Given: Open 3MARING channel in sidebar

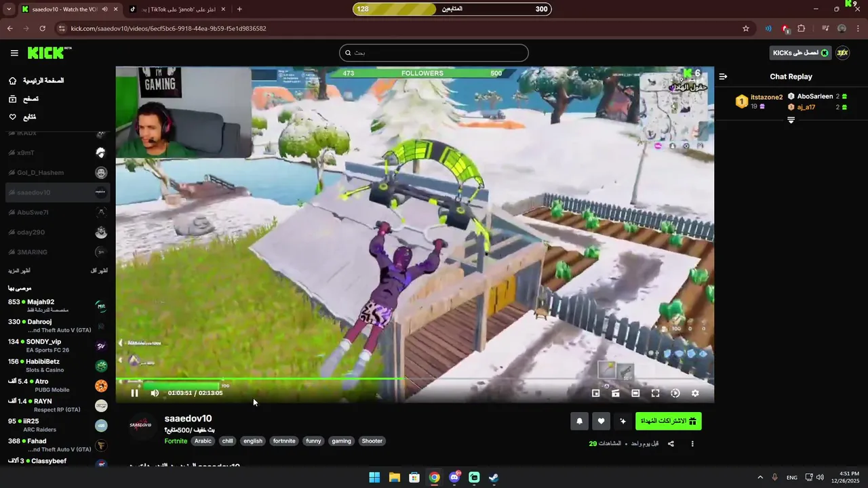Looking at the screenshot, I should point(58,252).
